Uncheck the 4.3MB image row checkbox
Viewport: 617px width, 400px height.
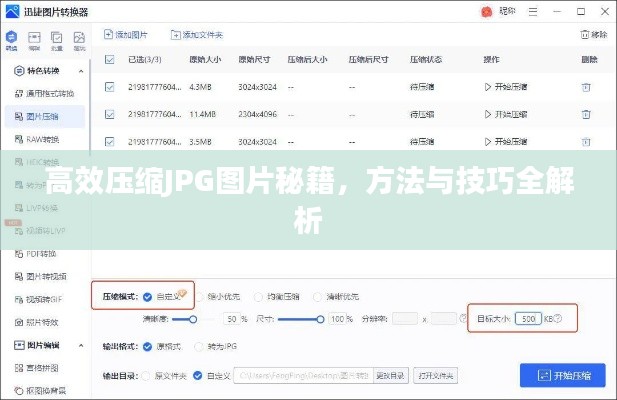point(109,87)
